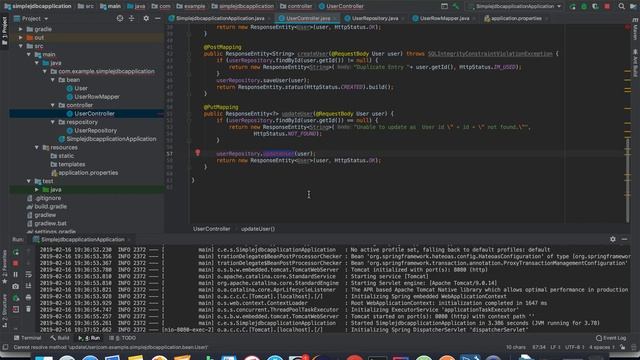Click the UTF-8 encoding in status bar

pos(575,347)
